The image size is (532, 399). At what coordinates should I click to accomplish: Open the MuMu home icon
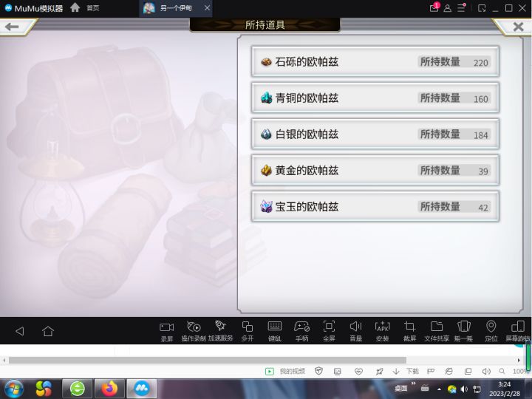point(75,7)
